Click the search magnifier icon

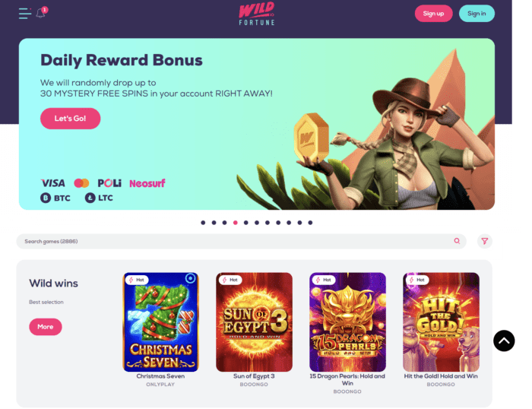point(457,241)
